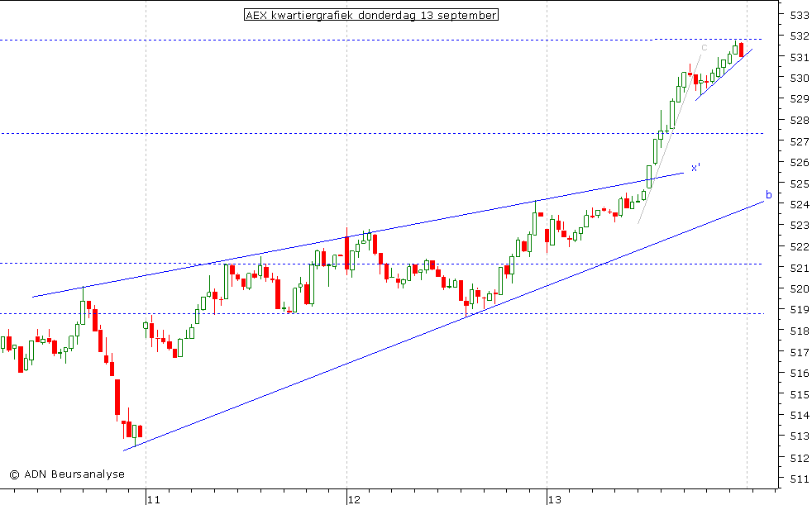Click the x-axis date label 11
This screenshot has width=812, height=505.
153,499
